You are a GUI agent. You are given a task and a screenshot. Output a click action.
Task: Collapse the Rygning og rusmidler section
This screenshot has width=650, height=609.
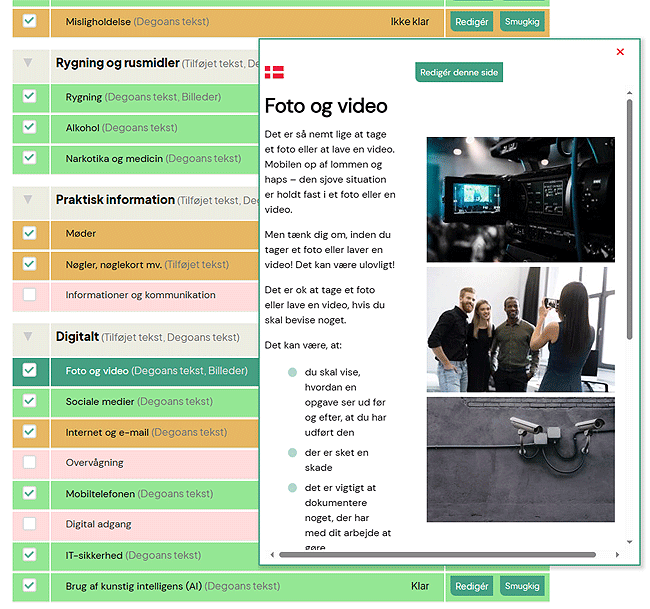coord(28,63)
